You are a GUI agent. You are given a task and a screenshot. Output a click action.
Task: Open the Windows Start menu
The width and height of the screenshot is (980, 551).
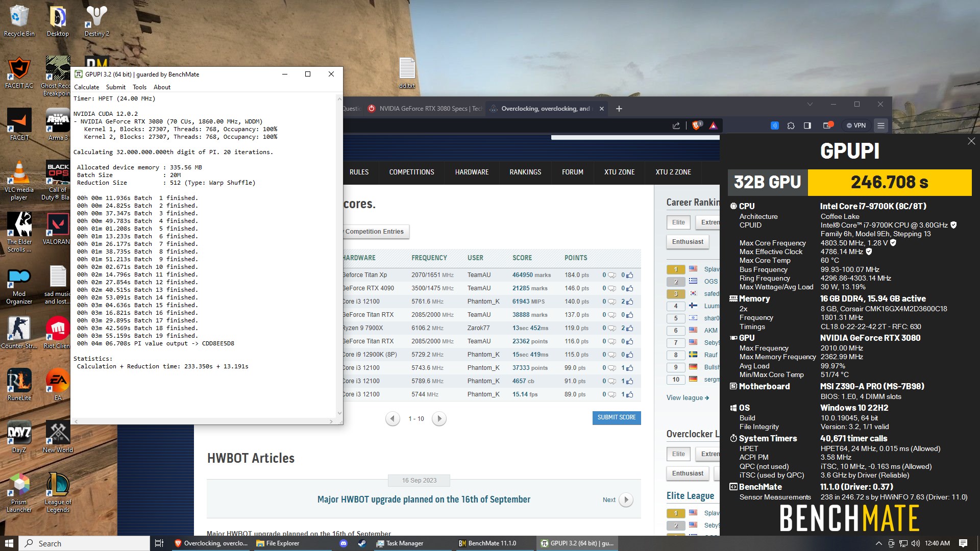(9, 543)
